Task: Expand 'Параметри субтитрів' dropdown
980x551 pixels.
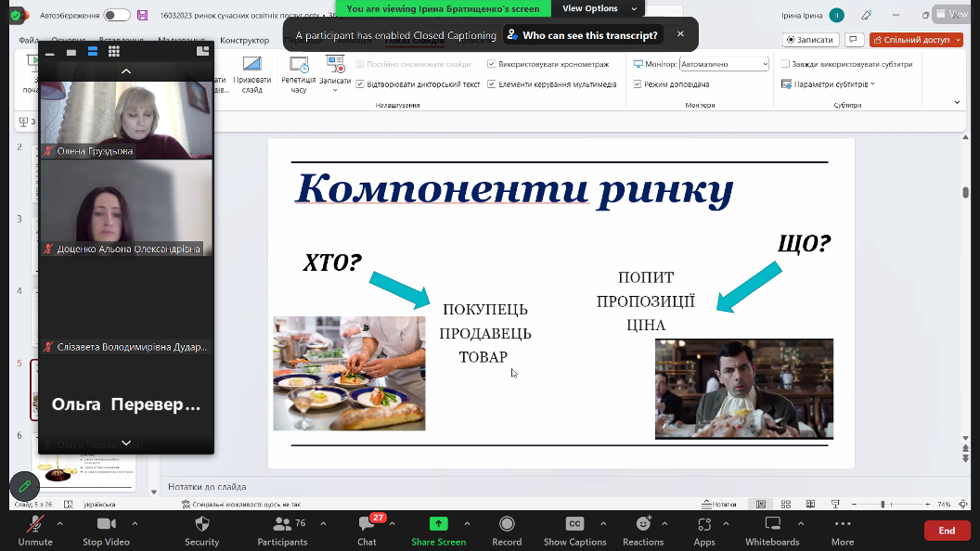Action: tap(833, 84)
